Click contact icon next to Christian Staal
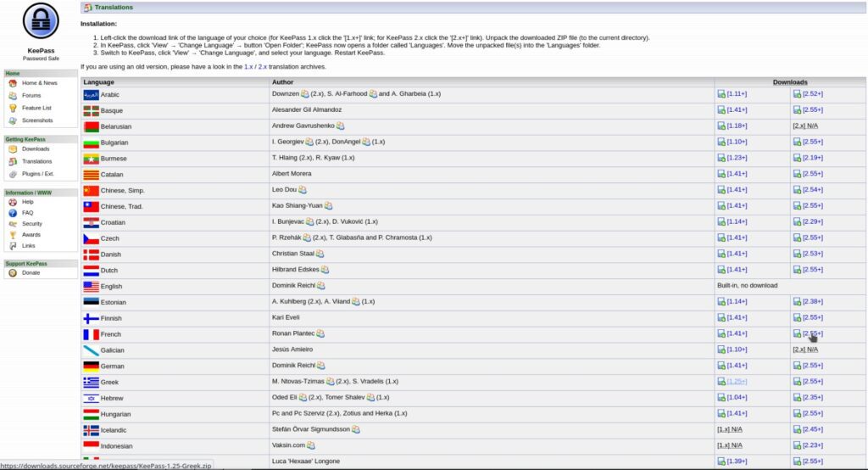868x470 pixels. coord(320,254)
